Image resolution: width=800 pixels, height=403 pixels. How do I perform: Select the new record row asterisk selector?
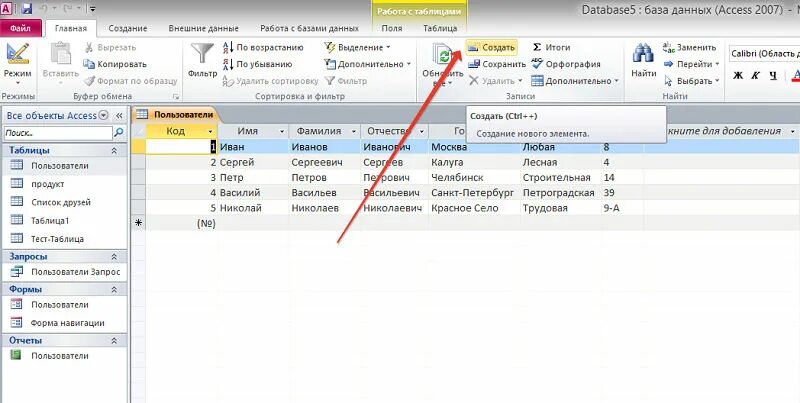click(138, 223)
